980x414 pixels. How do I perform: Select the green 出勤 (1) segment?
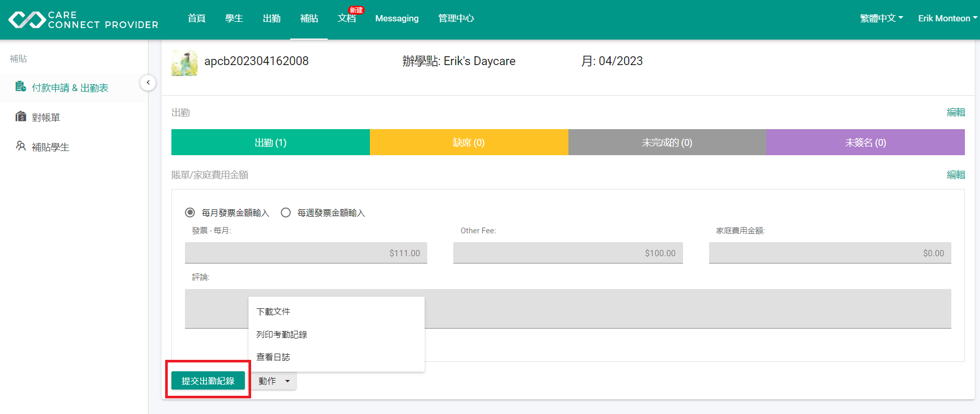tap(270, 142)
